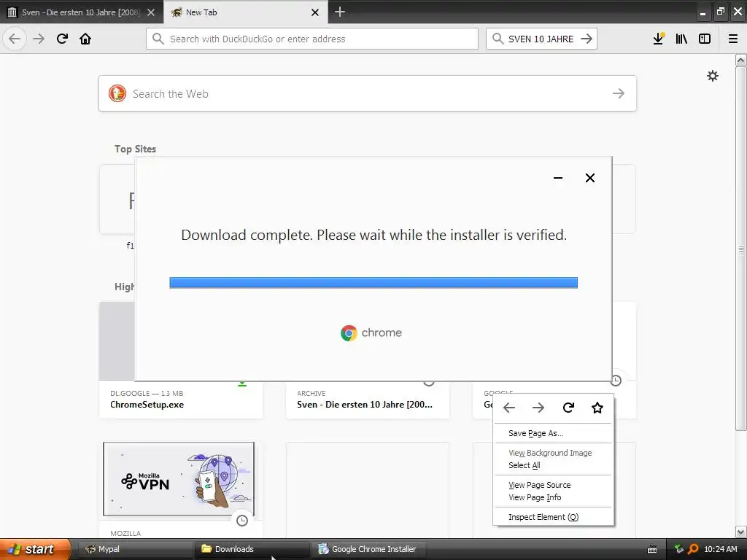Close the Chrome installer dialog
This screenshot has height=560, width=747.
pos(589,178)
